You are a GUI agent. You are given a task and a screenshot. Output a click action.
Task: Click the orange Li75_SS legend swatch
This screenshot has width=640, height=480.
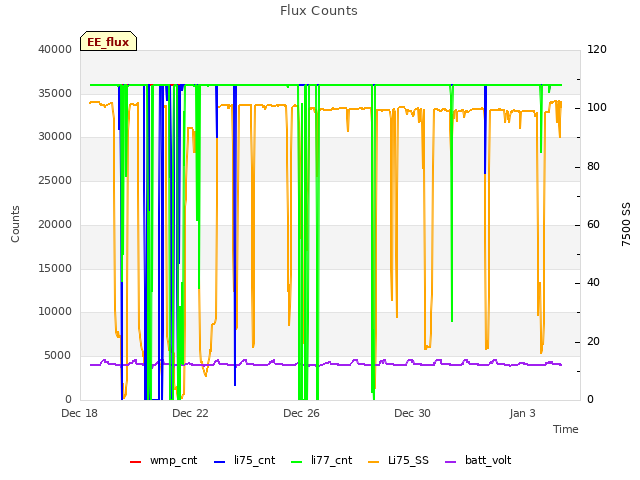[x=374, y=461]
